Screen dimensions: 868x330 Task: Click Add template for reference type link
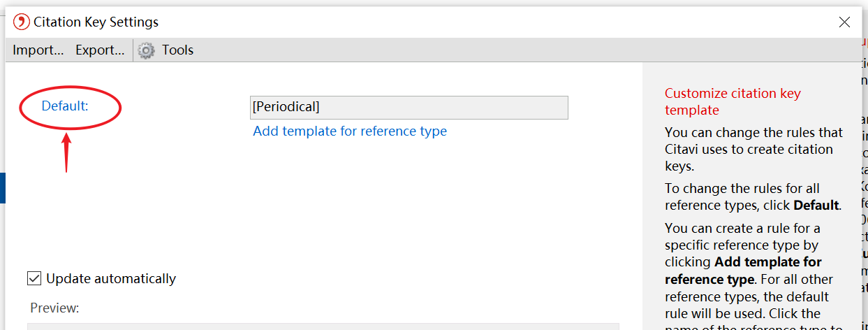tap(350, 131)
